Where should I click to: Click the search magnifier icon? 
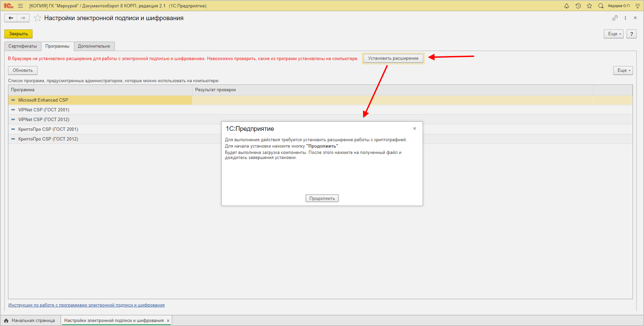click(x=601, y=6)
